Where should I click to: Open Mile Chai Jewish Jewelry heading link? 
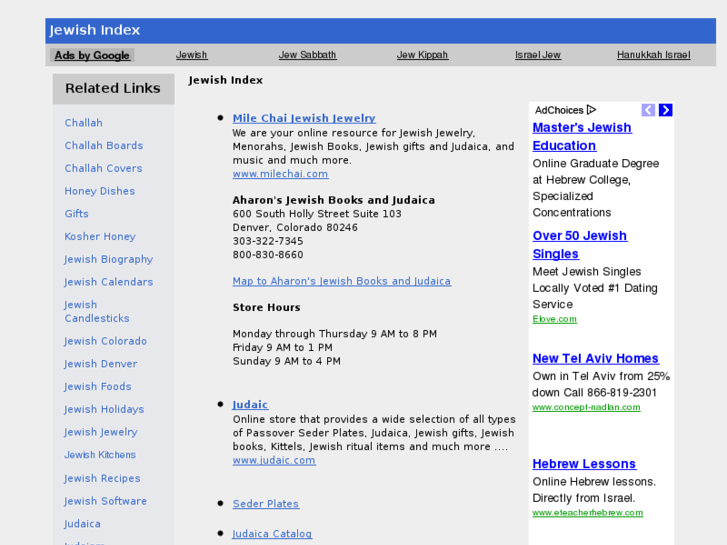pos(304,118)
